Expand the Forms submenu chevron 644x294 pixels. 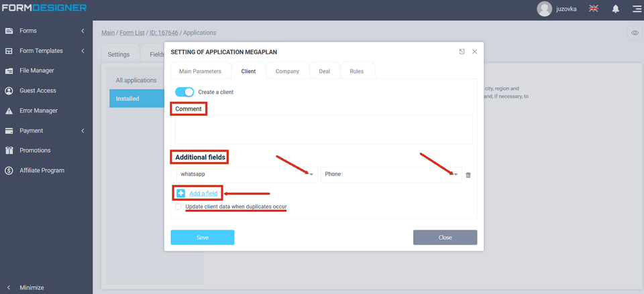[83, 31]
